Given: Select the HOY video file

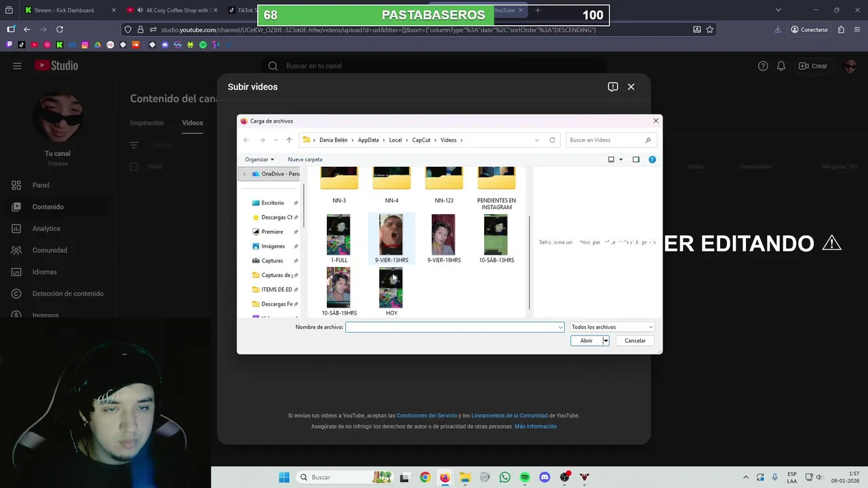Looking at the screenshot, I should coord(391,292).
